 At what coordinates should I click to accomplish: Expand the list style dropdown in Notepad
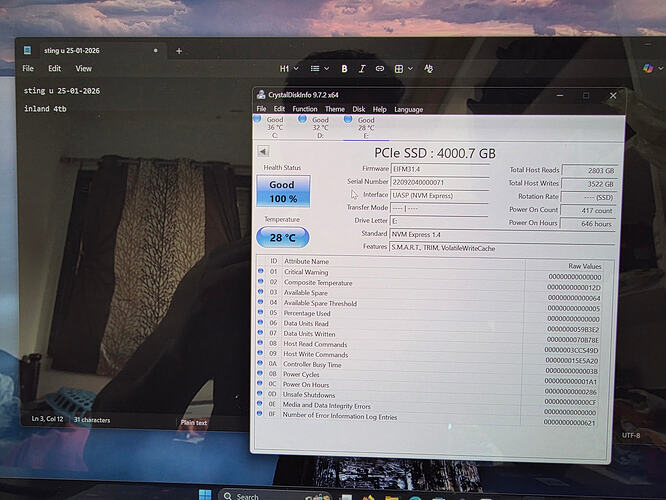click(318, 69)
